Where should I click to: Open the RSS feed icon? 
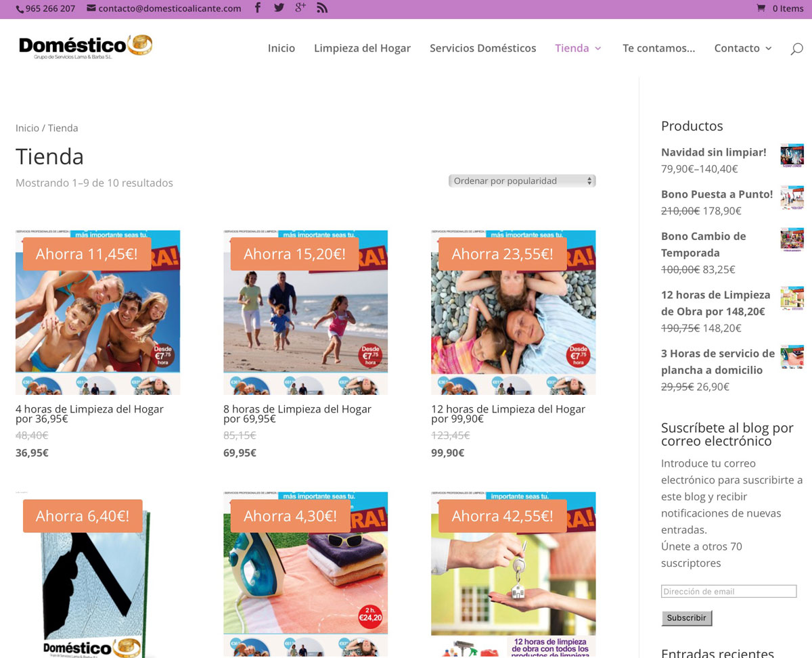point(322,8)
